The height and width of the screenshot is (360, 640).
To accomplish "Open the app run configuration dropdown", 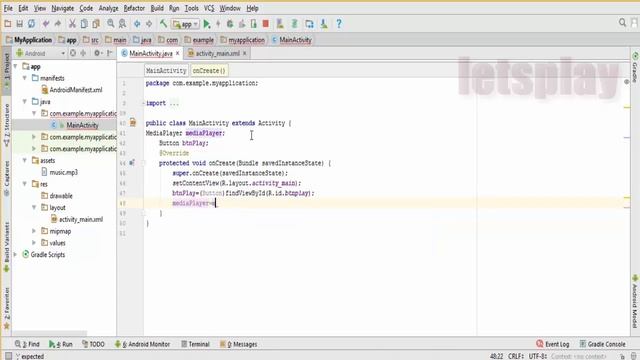I will 185,24.
